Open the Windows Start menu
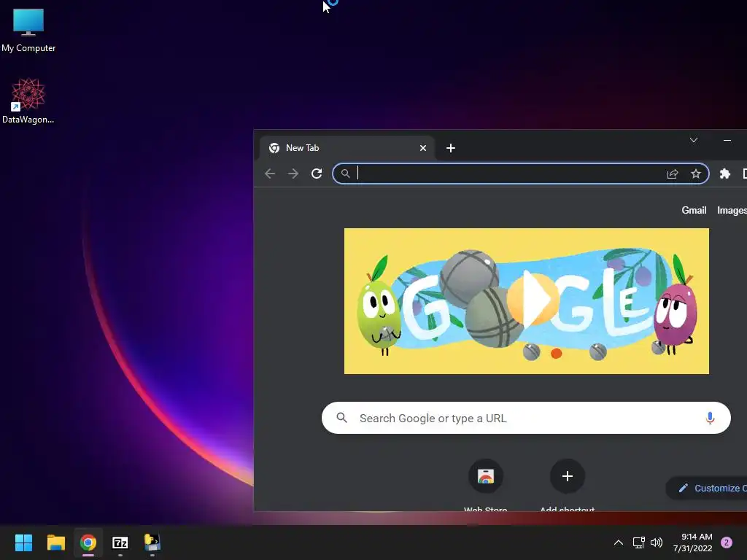Viewport: 747px width, 560px height. coord(23,542)
